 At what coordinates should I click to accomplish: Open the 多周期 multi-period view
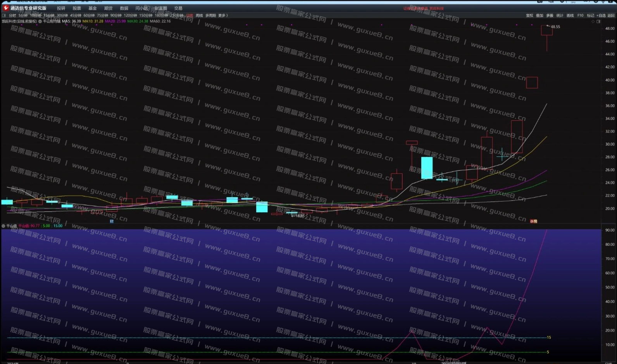tap(210, 15)
